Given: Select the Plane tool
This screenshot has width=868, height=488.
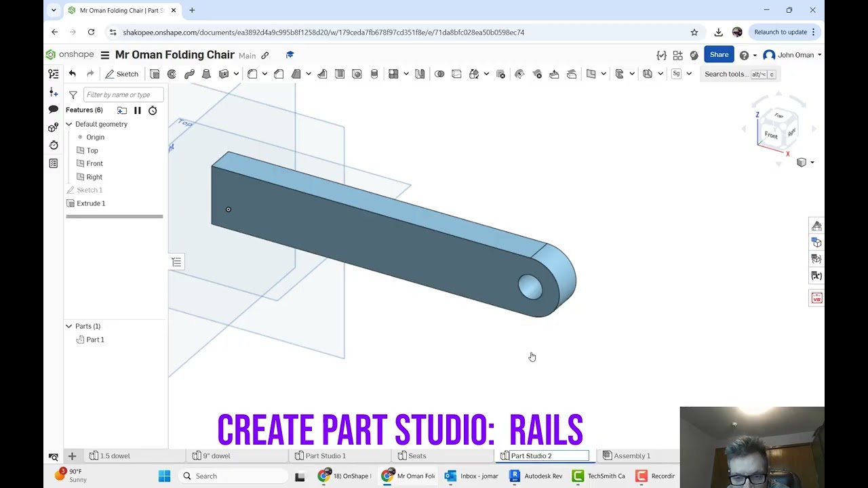Looking at the screenshot, I should point(591,74).
